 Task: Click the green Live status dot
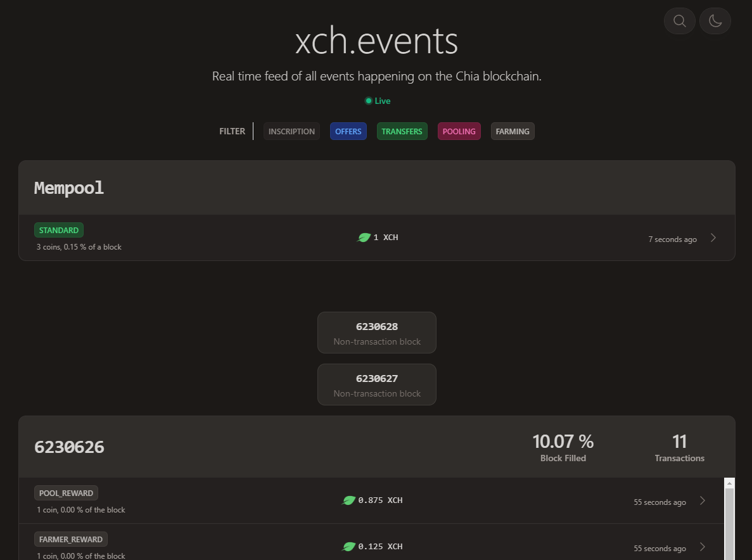(368, 101)
